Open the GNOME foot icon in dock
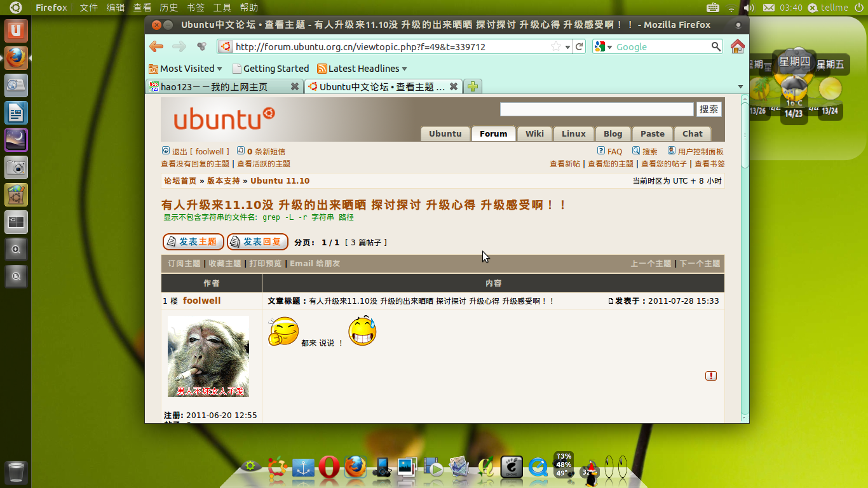Viewport: 868px width, 488px height. 512,467
